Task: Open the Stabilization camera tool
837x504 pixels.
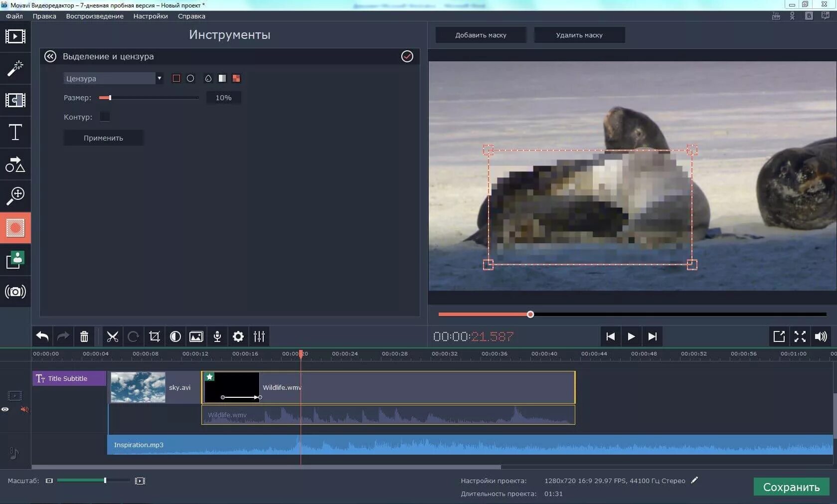Action: click(15, 292)
